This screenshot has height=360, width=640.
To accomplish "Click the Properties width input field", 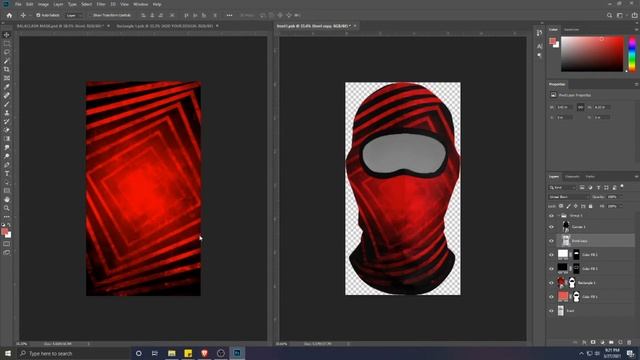I will click(565, 107).
